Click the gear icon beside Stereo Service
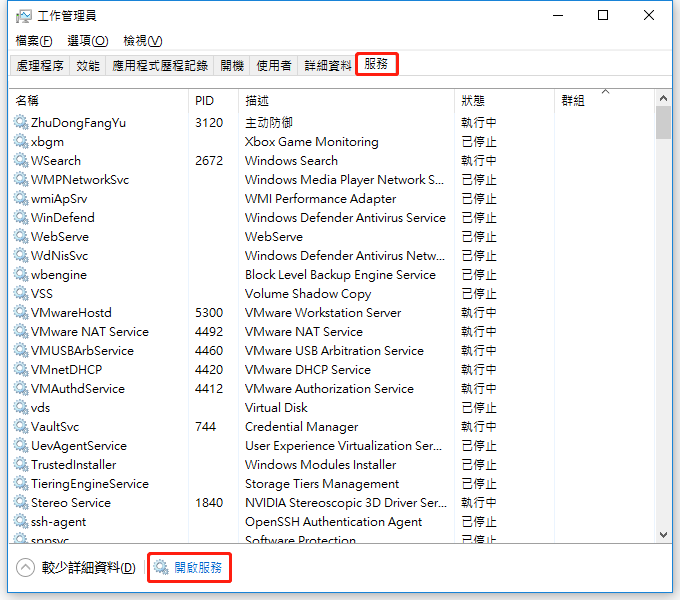 point(21,502)
